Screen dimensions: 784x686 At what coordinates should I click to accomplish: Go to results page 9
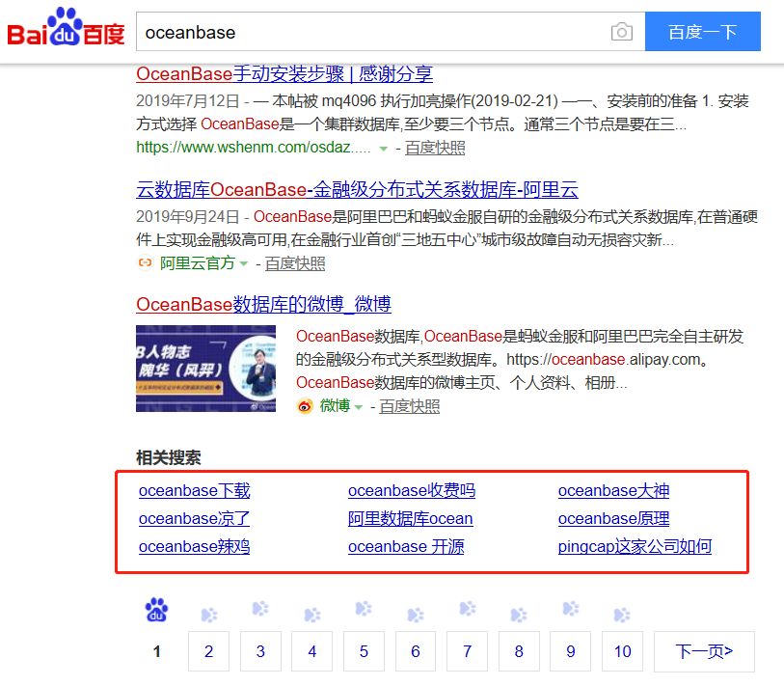(x=571, y=651)
